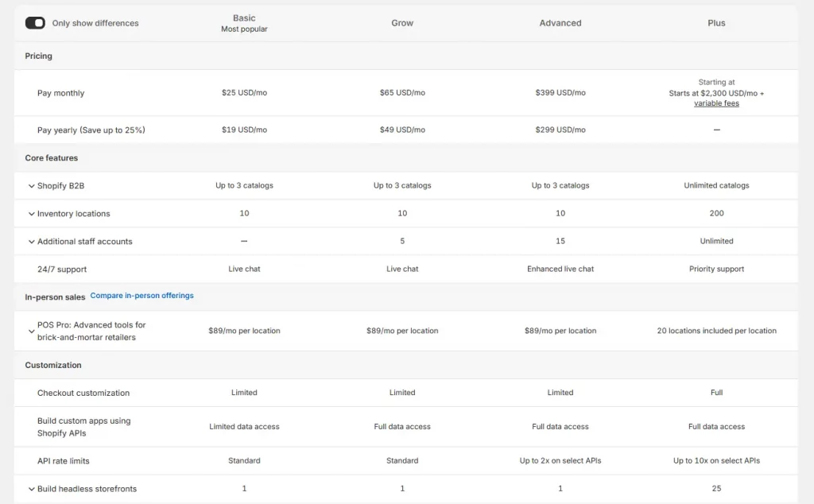
Task: Select the Grow plan column header
Action: click(402, 23)
